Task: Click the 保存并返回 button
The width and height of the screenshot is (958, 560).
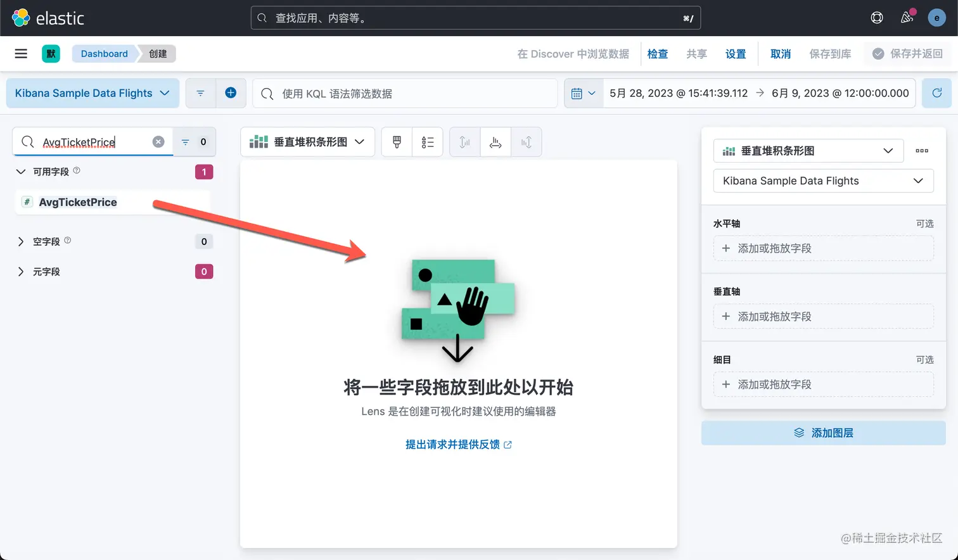Action: click(908, 54)
